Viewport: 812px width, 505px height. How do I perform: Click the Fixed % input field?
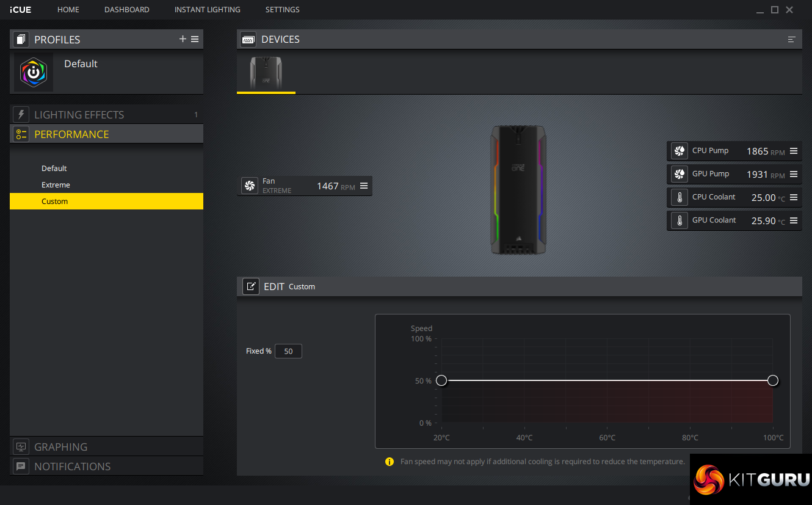tap(288, 351)
